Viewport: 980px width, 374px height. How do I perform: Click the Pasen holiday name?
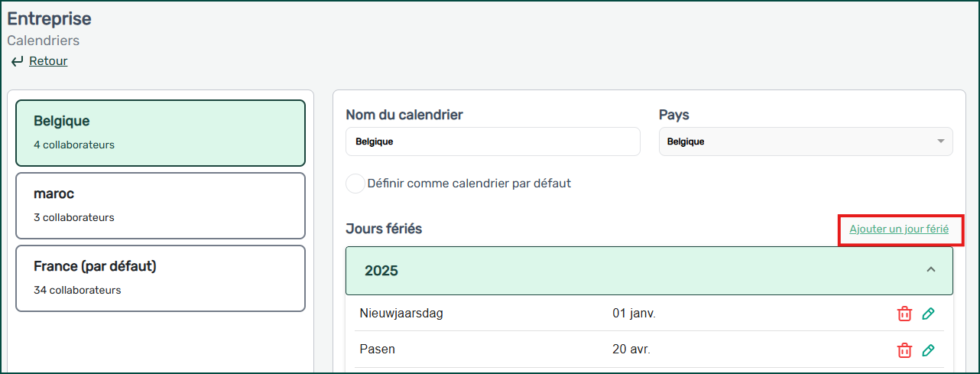[x=378, y=350]
